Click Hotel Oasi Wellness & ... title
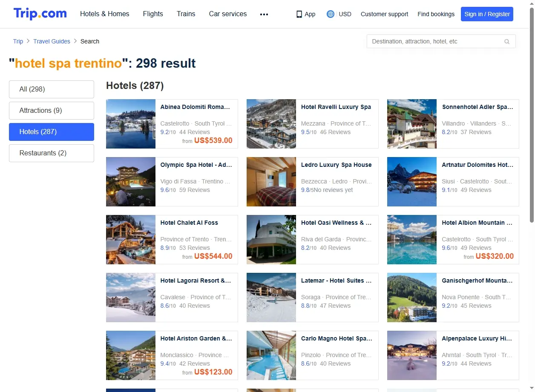535x392 pixels. tap(337, 223)
